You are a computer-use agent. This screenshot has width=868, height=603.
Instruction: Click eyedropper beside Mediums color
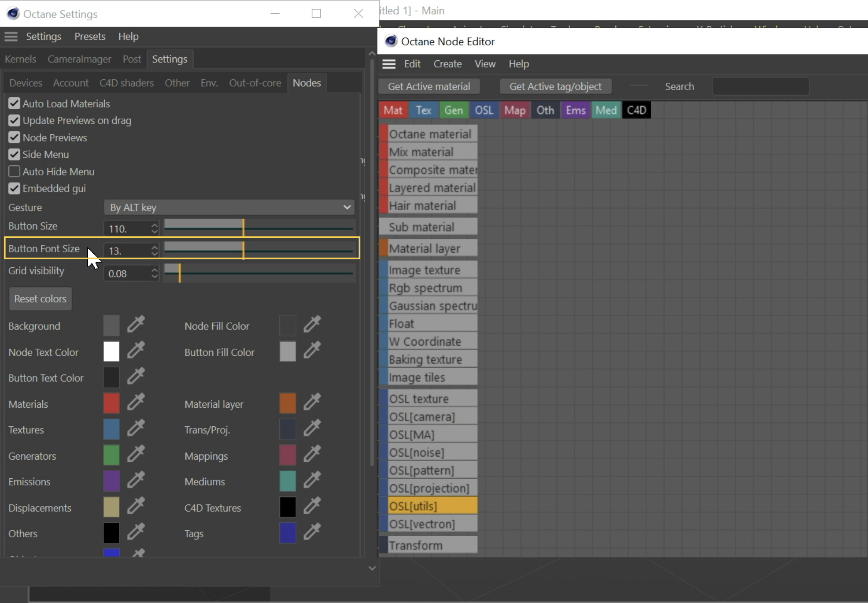pos(312,480)
